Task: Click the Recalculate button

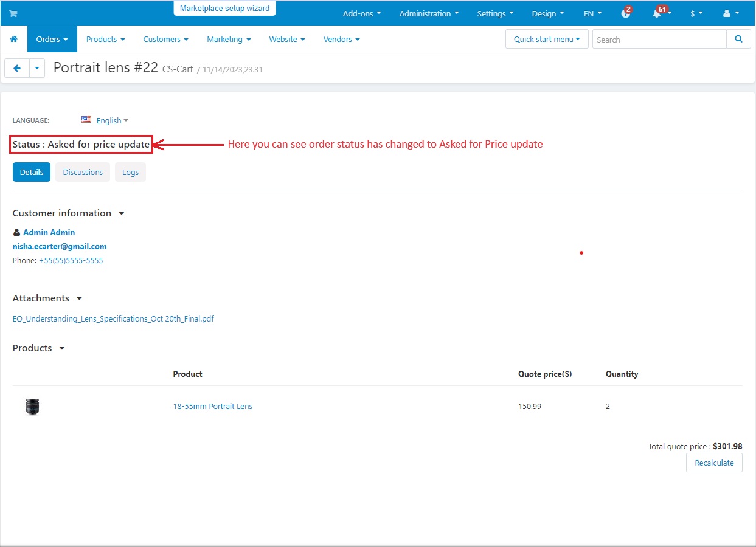Action: click(x=714, y=463)
